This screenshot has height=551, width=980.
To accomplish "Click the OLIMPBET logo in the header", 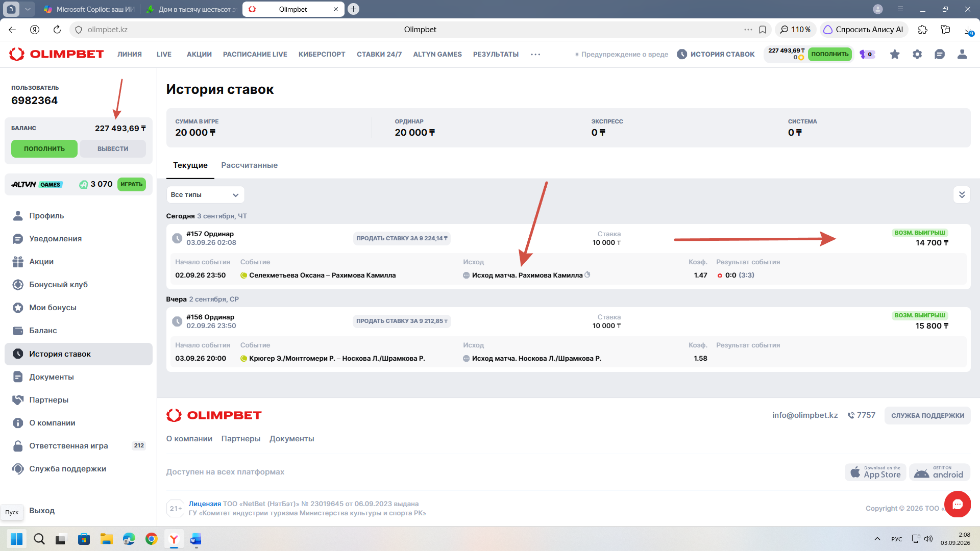I will 57,54.
